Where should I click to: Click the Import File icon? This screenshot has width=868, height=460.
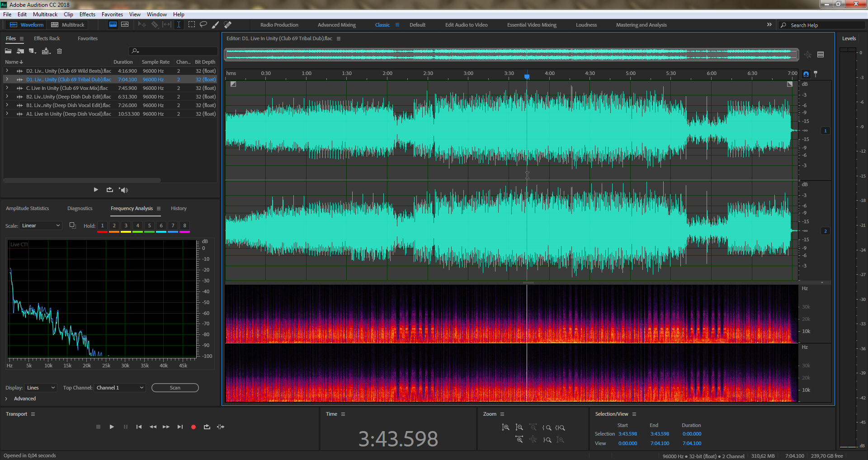(x=20, y=51)
